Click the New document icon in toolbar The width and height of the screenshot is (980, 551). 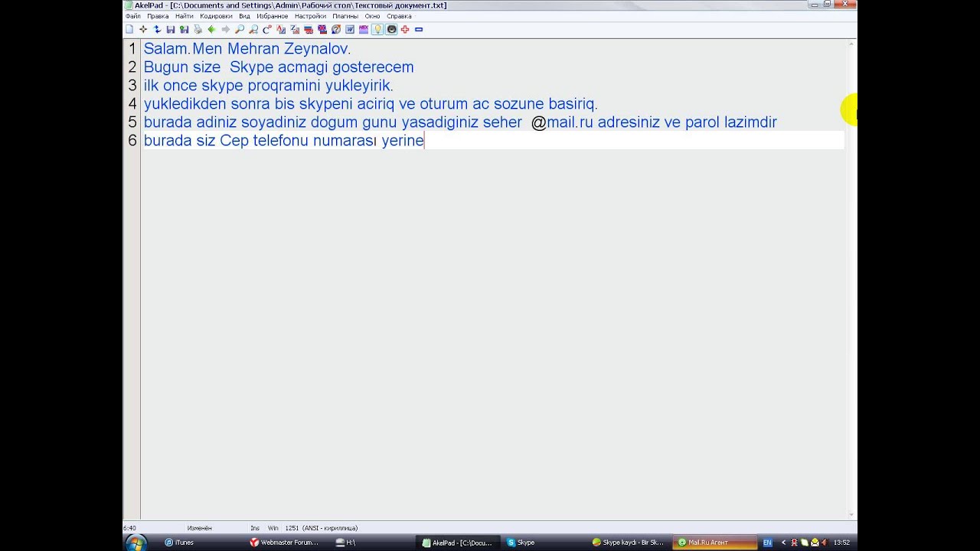coord(129,30)
